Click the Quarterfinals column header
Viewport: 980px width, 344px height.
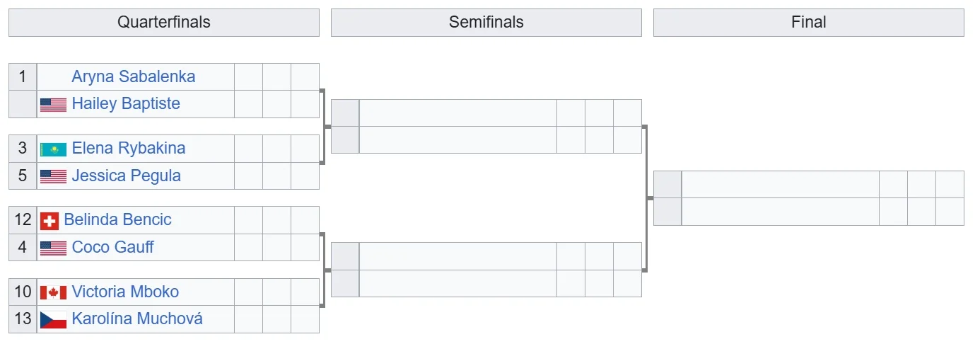(x=163, y=22)
